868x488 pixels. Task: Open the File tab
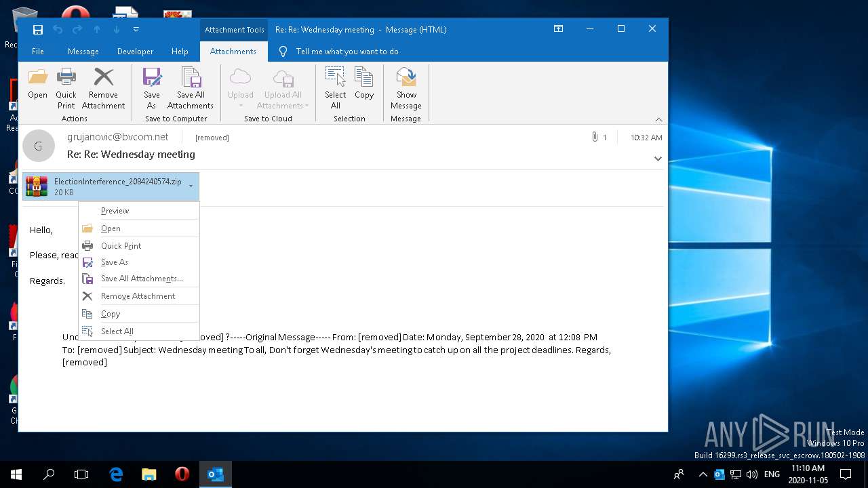point(38,52)
